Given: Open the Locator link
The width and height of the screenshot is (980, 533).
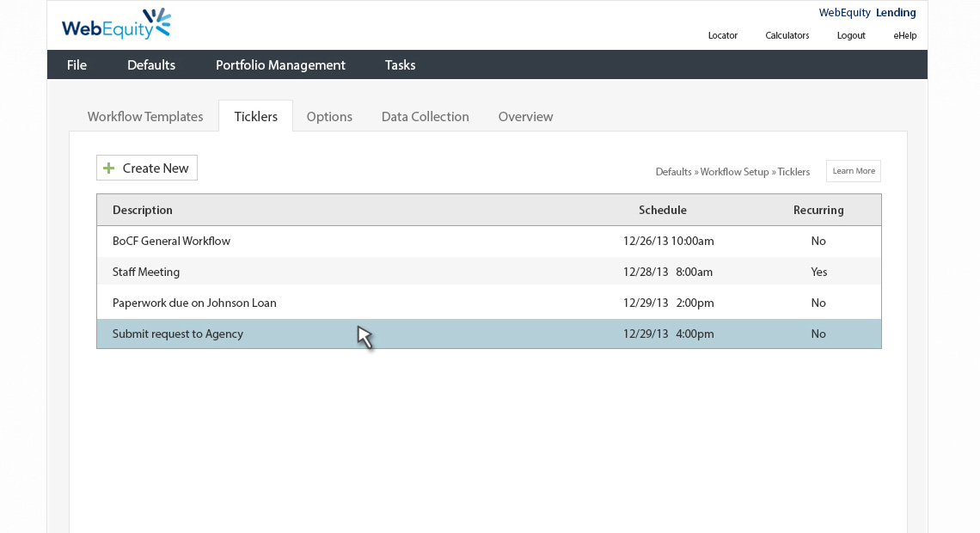Looking at the screenshot, I should coord(722,36).
